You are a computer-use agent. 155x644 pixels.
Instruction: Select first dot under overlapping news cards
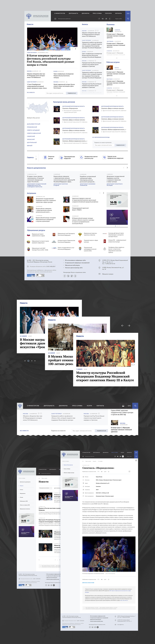pos(25,361)
